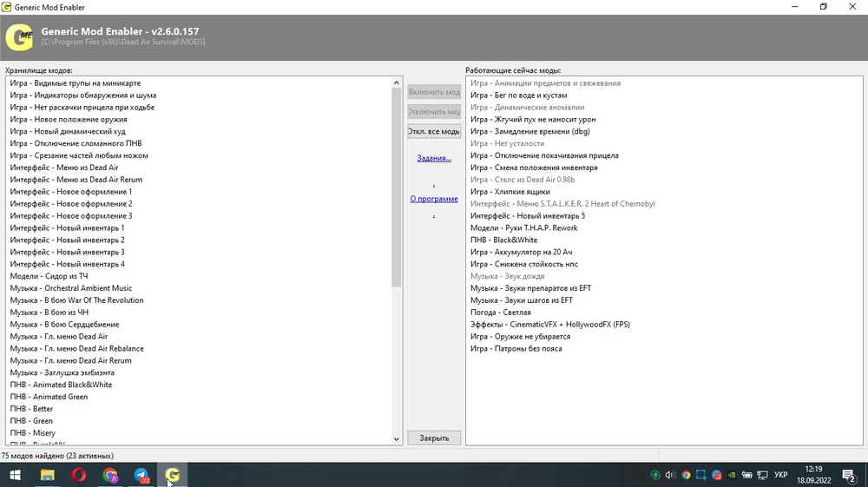This screenshot has width=868, height=487.
Task: Select 'ПНВ - Animated Green' mod
Action: coord(49,397)
